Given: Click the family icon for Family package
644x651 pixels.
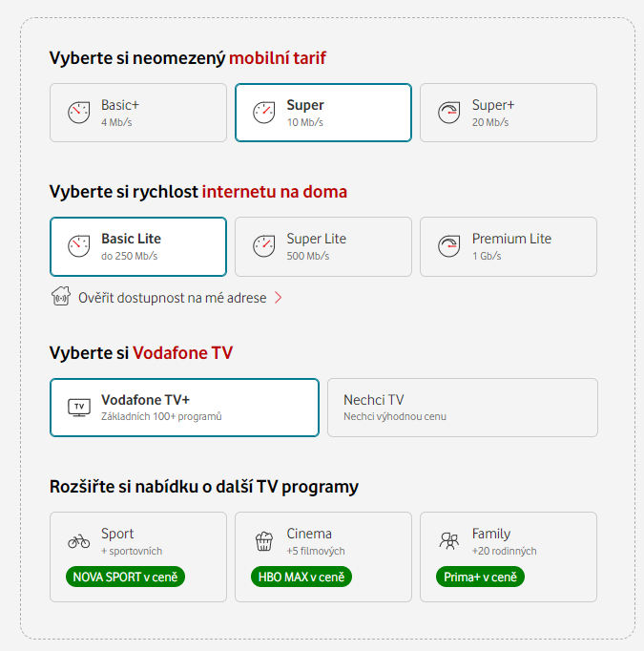Looking at the screenshot, I should (448, 541).
